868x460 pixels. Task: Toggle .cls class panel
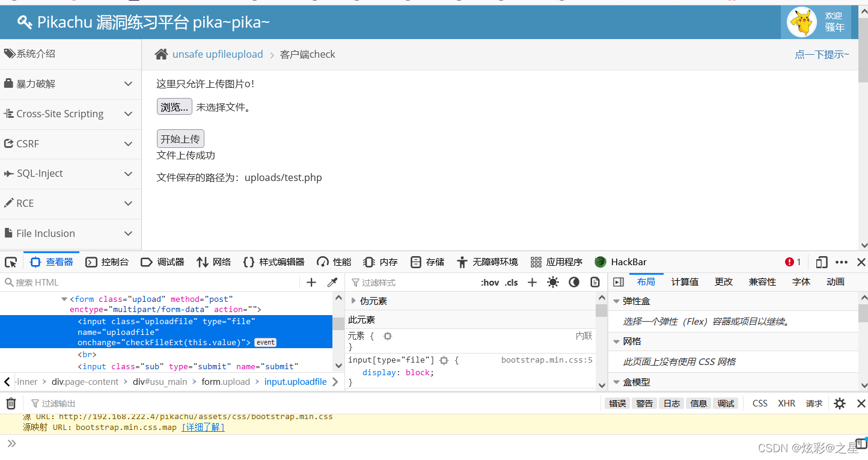pyautogui.click(x=512, y=283)
